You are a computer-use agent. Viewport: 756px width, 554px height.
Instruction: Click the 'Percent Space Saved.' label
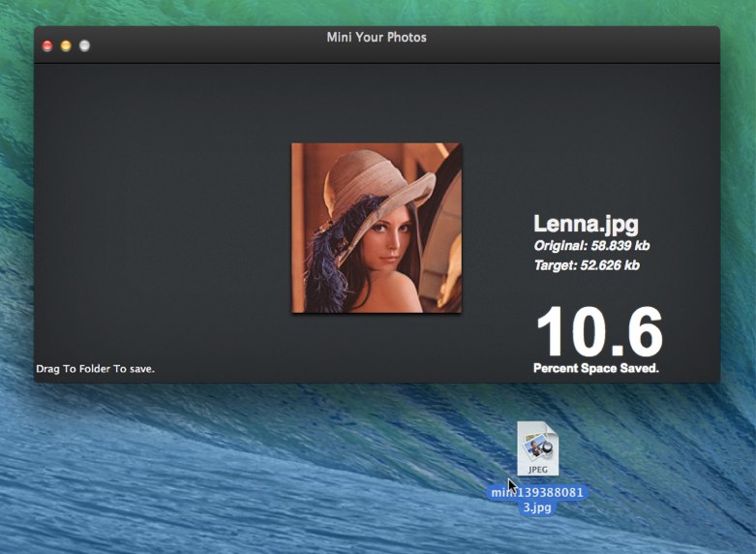click(596, 368)
